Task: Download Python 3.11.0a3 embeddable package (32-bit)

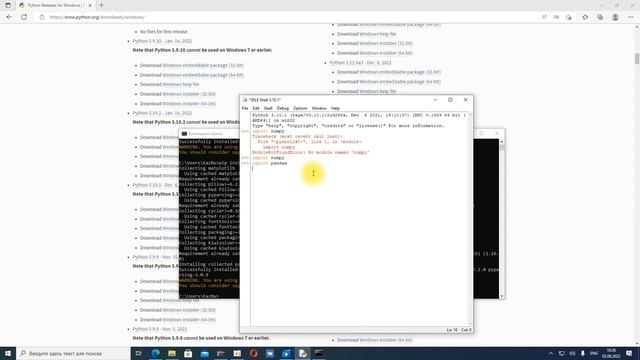Action: pos(400,72)
